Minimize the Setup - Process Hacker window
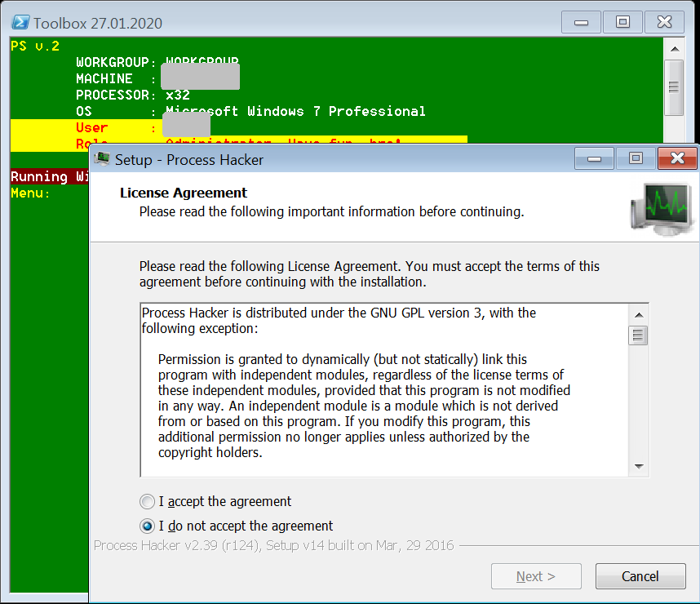 (x=594, y=158)
